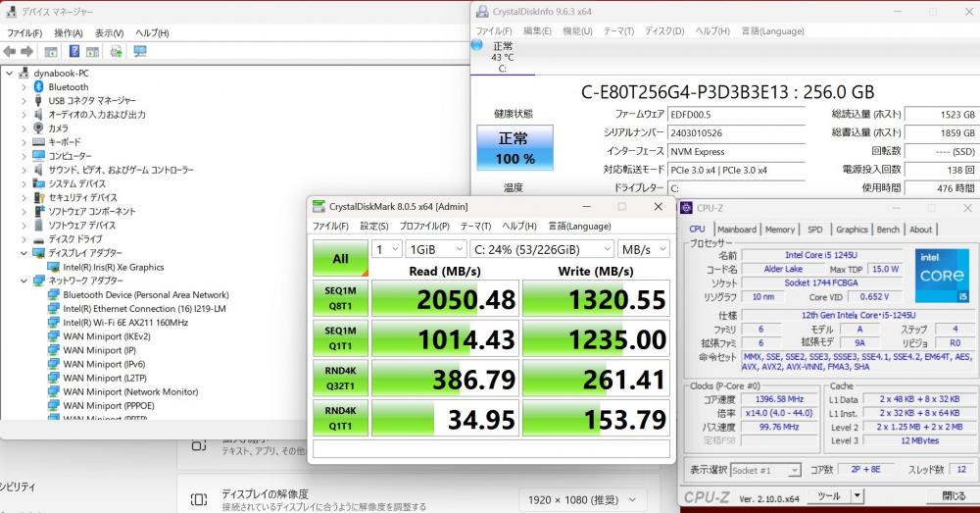980x513 pixels.
Task: Click the C: drive temperature tab in CrystalDiskInfo
Action: (x=503, y=58)
